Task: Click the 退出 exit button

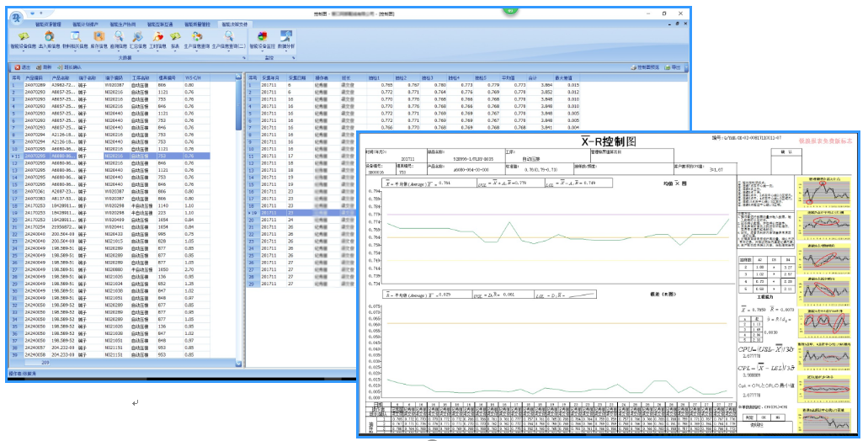Action: (24, 66)
